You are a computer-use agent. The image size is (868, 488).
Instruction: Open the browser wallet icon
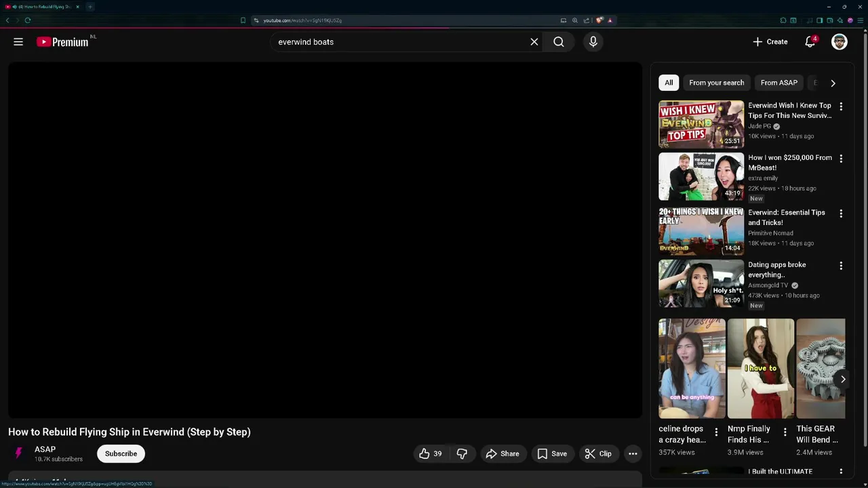(830, 20)
